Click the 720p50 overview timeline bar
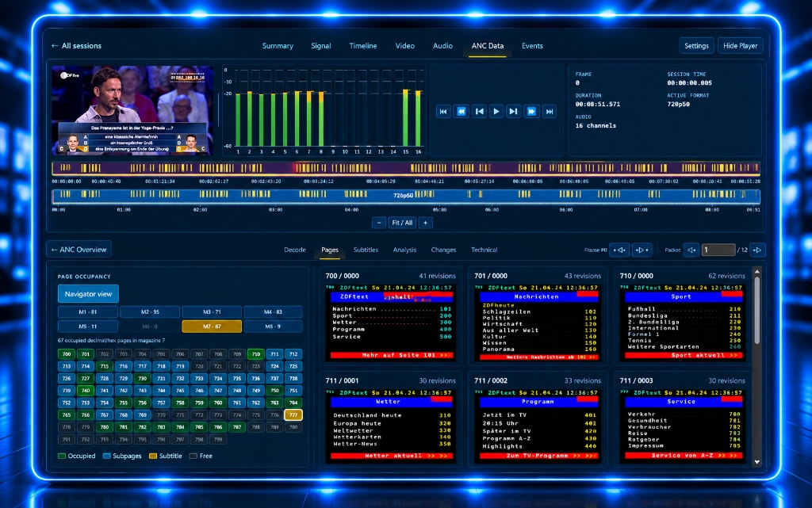 coord(405,196)
